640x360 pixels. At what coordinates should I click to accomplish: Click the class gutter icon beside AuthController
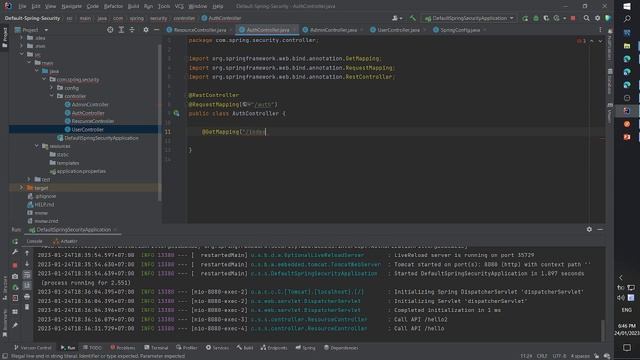pos(176,113)
